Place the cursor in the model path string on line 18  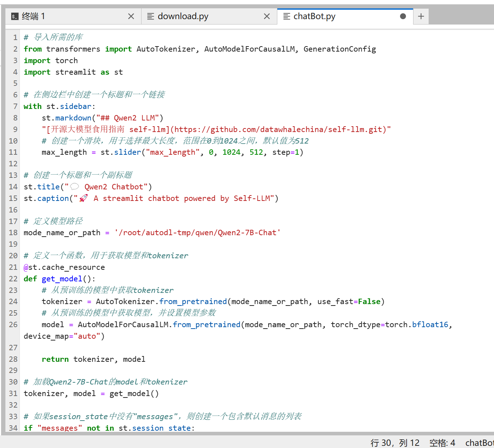tap(197, 233)
